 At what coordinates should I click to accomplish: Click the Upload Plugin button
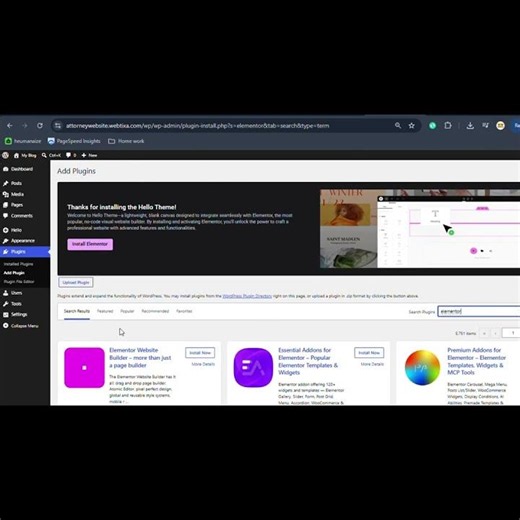point(76,282)
